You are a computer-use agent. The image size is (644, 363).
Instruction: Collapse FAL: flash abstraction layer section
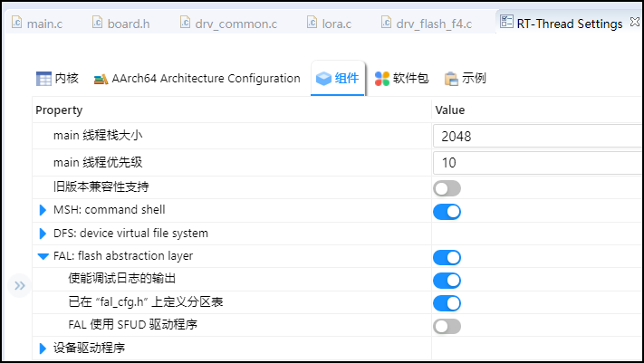click(43, 256)
